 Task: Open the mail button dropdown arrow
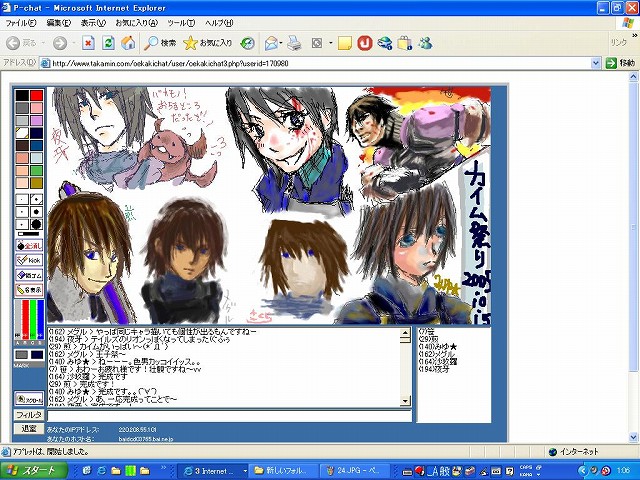click(281, 43)
